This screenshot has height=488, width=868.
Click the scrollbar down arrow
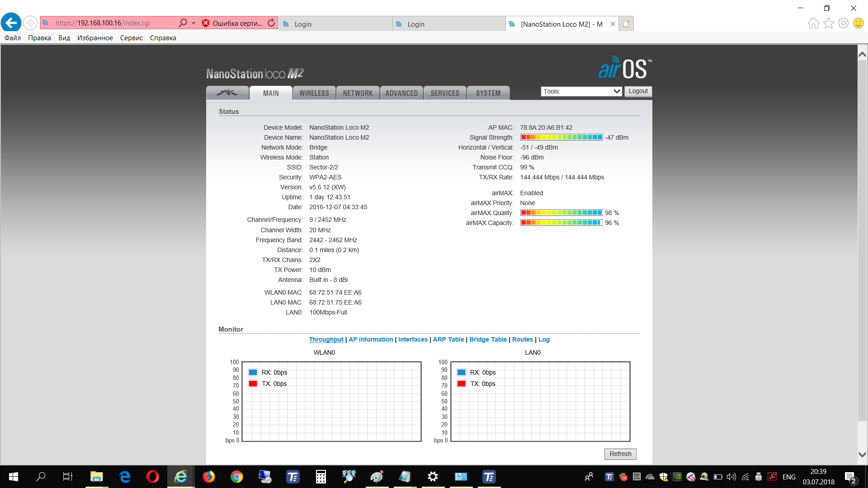tap(862, 455)
